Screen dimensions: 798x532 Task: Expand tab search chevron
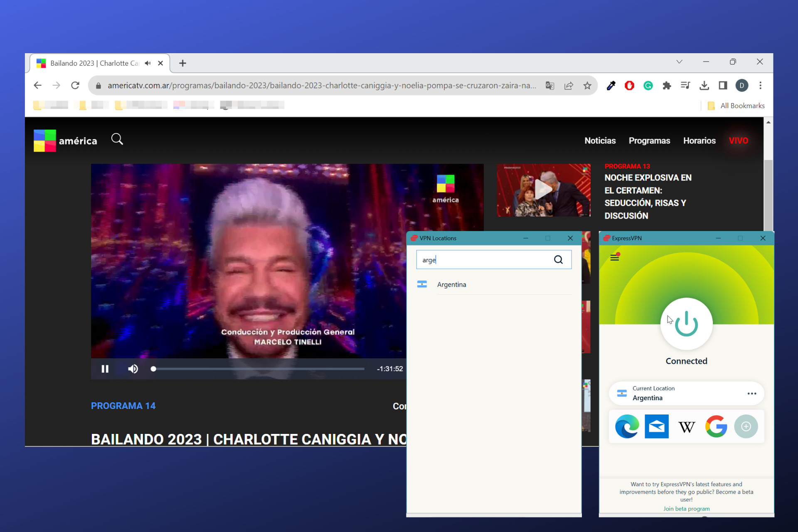pyautogui.click(x=680, y=62)
